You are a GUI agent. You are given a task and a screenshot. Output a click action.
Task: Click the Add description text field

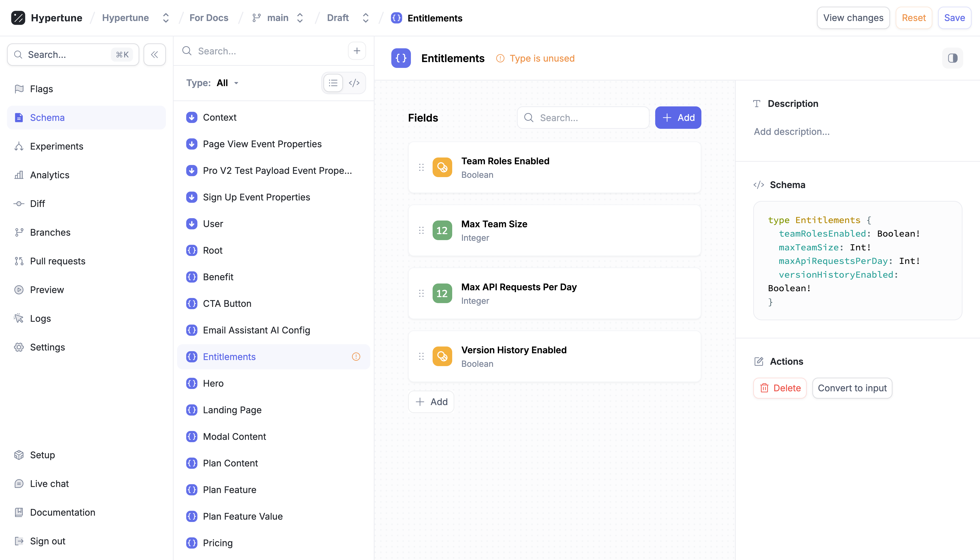pos(791,132)
